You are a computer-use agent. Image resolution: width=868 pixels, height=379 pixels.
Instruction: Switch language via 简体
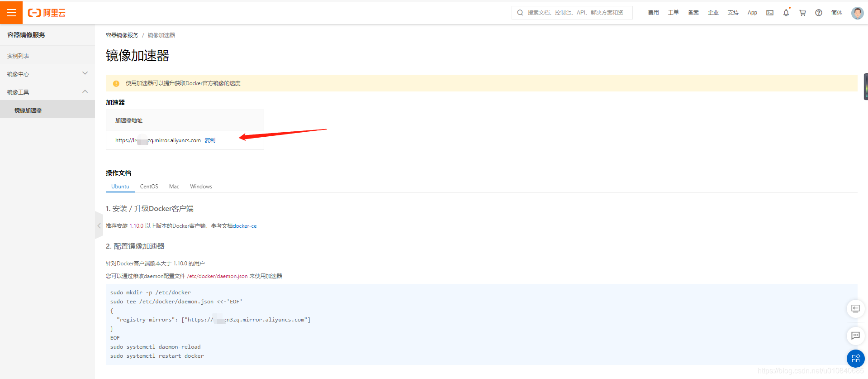[x=836, y=13]
